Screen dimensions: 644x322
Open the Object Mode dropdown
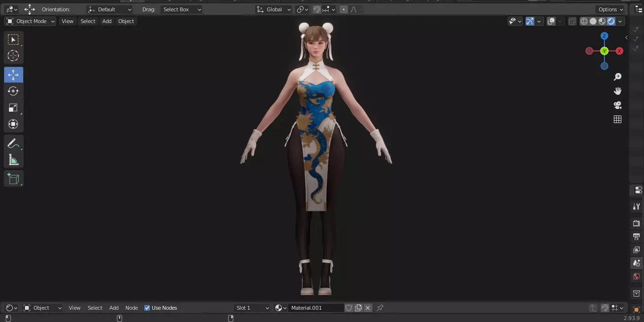coord(30,21)
